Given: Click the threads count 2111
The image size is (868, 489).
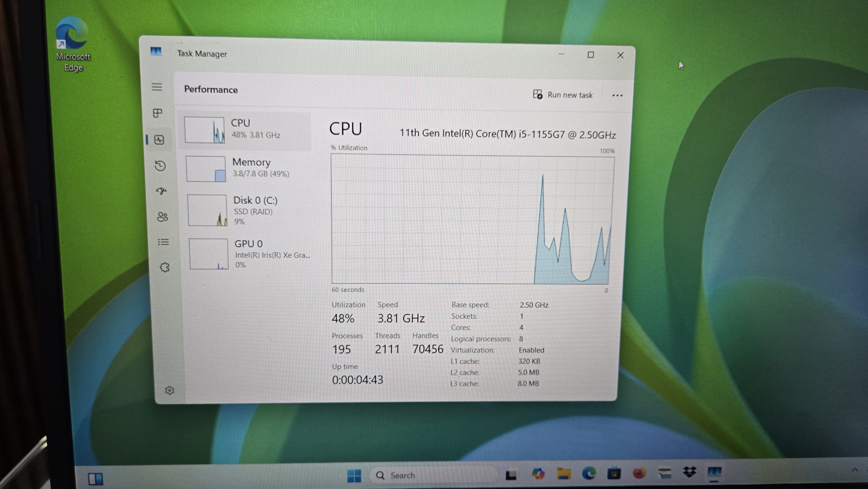Looking at the screenshot, I should [x=387, y=349].
